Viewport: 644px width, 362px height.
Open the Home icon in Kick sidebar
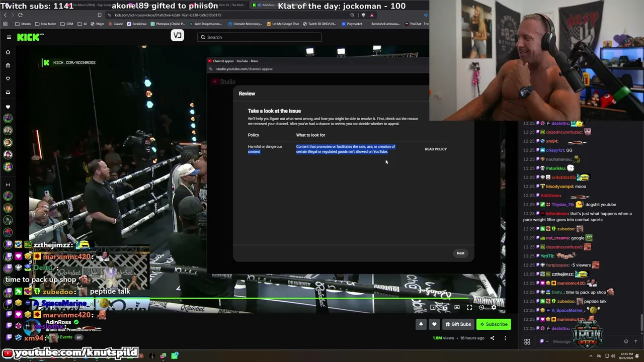click(x=8, y=52)
